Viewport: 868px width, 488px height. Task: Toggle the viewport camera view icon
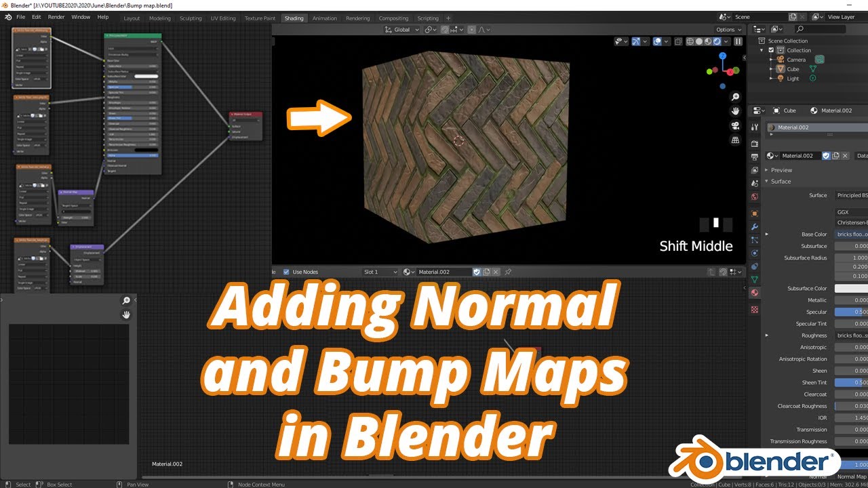(x=735, y=126)
